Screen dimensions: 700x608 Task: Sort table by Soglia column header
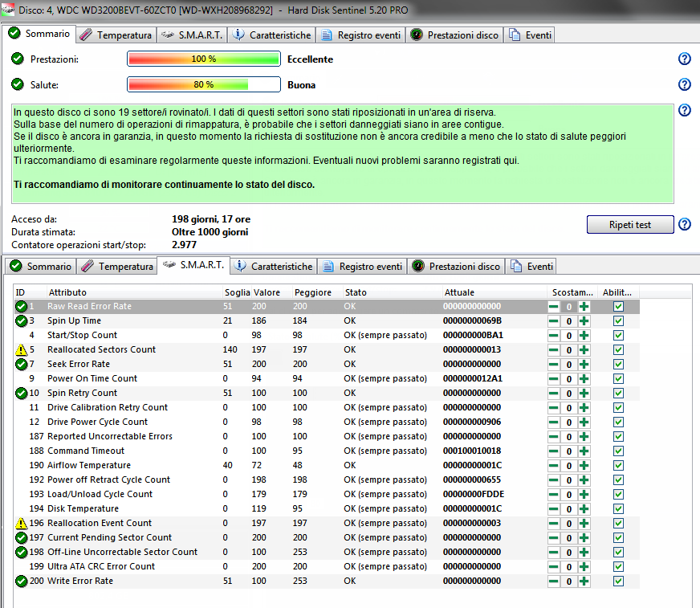[x=237, y=292]
